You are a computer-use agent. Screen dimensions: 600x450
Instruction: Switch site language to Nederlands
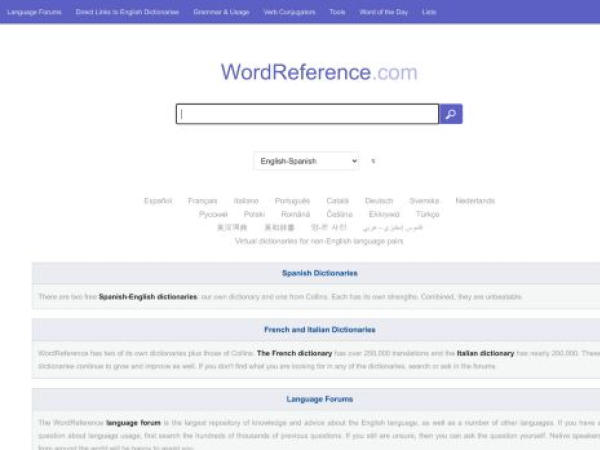coord(475,201)
